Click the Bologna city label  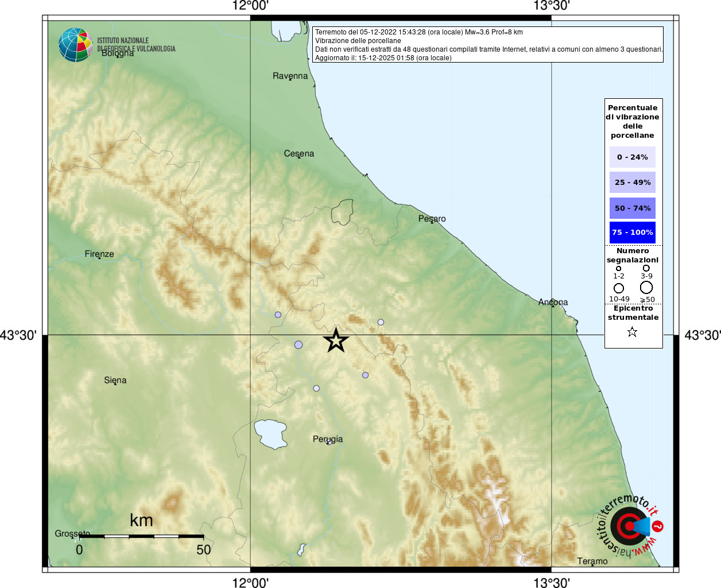118,53
